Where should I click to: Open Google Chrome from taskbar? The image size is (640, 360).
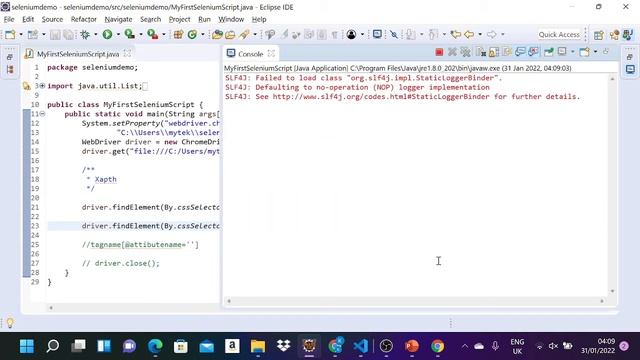tap(438, 346)
